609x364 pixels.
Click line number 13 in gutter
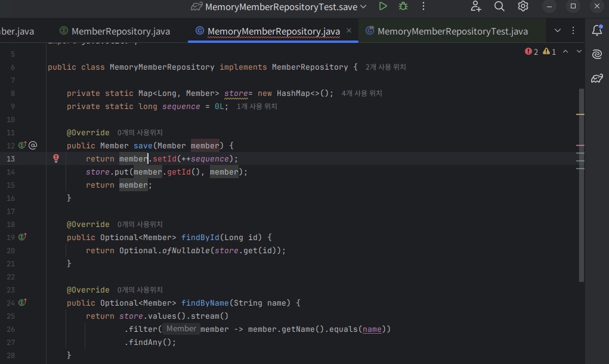(11, 158)
